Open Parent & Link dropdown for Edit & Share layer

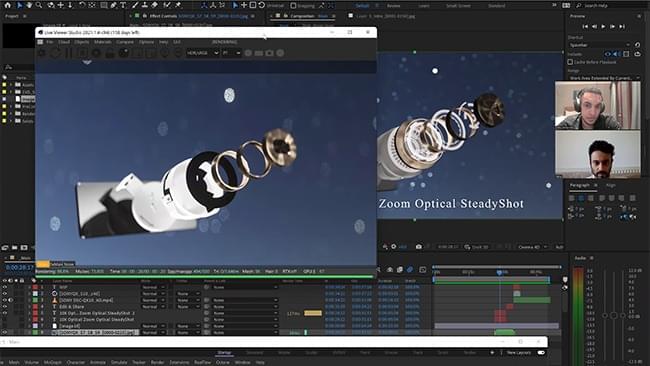pyautogui.click(x=245, y=307)
